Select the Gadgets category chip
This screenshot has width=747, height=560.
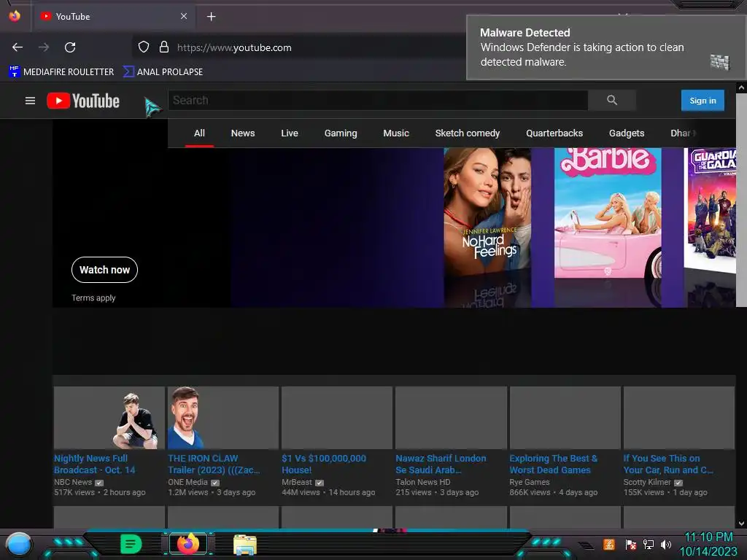point(627,133)
